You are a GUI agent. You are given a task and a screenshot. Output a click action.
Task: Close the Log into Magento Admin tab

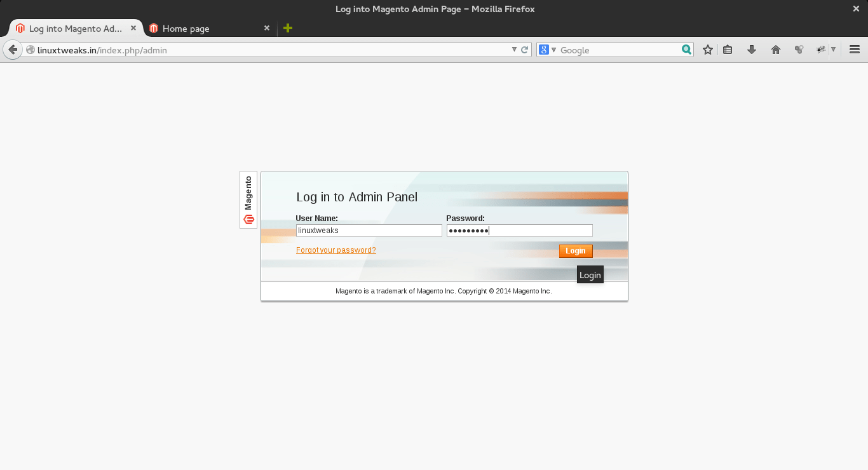click(133, 28)
